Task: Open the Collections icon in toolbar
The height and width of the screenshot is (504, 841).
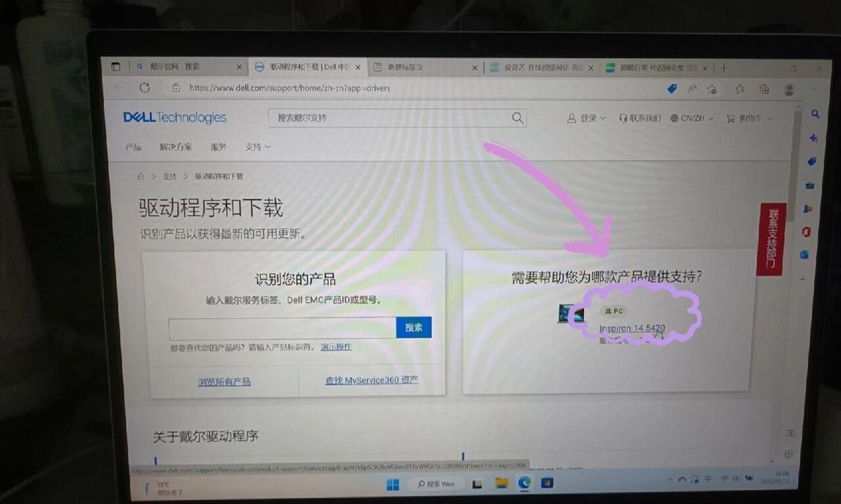Action: (764, 90)
